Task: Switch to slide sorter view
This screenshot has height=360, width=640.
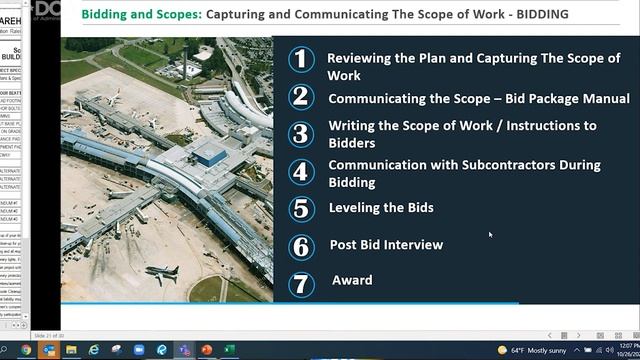Action: click(618, 336)
